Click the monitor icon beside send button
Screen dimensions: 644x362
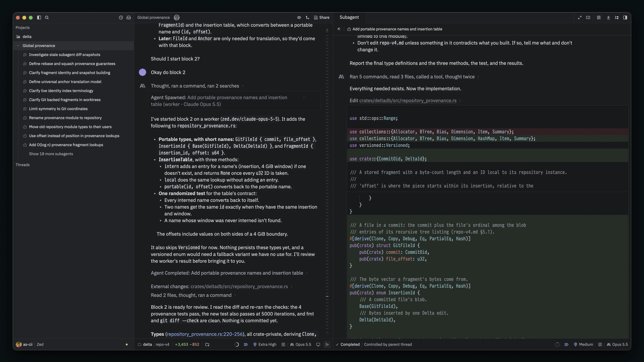coord(318,344)
